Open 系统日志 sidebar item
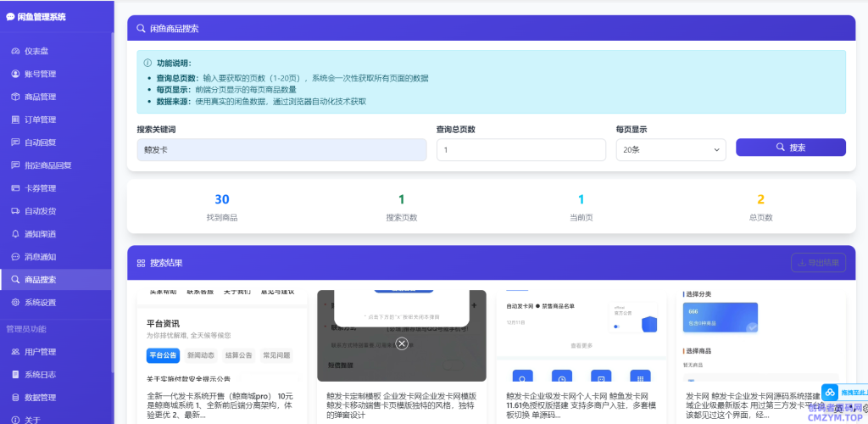The width and height of the screenshot is (868, 424). point(40,375)
